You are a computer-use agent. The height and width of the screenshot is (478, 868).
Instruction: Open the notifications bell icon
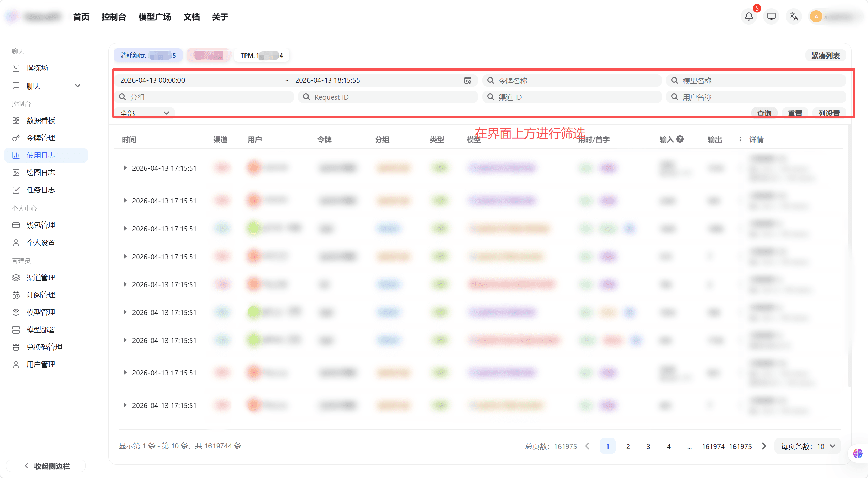coord(748,16)
